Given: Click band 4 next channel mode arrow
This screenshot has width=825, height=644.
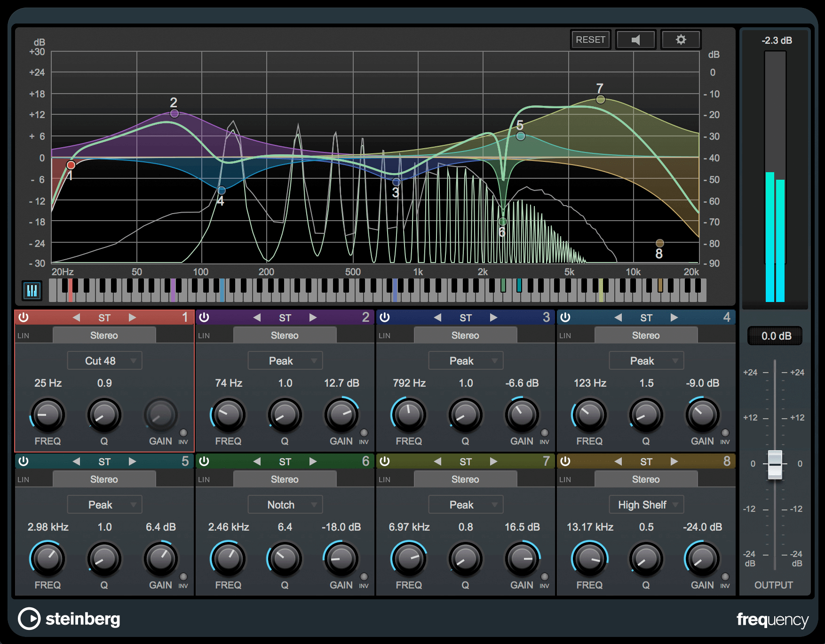Looking at the screenshot, I should click(x=674, y=318).
